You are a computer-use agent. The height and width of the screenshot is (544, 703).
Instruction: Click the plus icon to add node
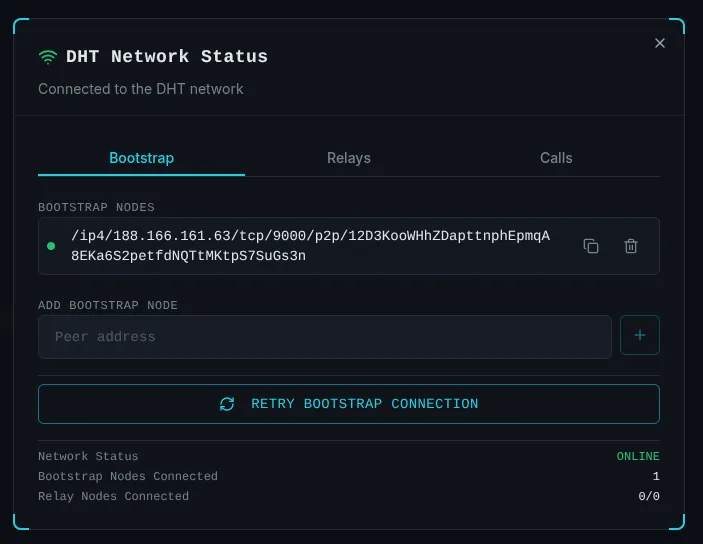[640, 336]
